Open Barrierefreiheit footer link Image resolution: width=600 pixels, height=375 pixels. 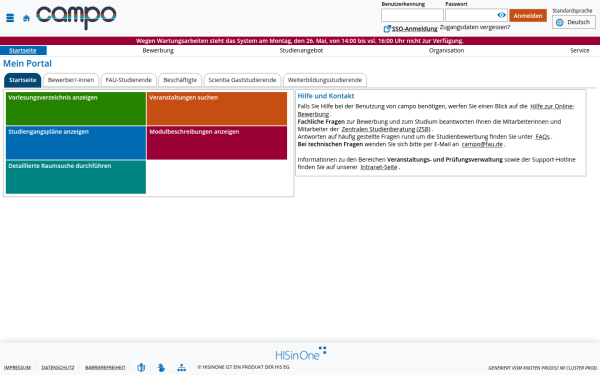coord(105,368)
